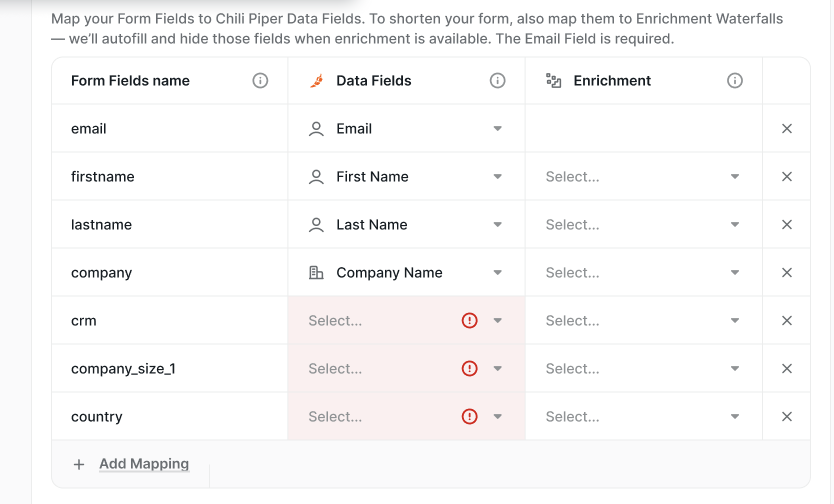Delete the firstname mapping with X

tap(787, 177)
